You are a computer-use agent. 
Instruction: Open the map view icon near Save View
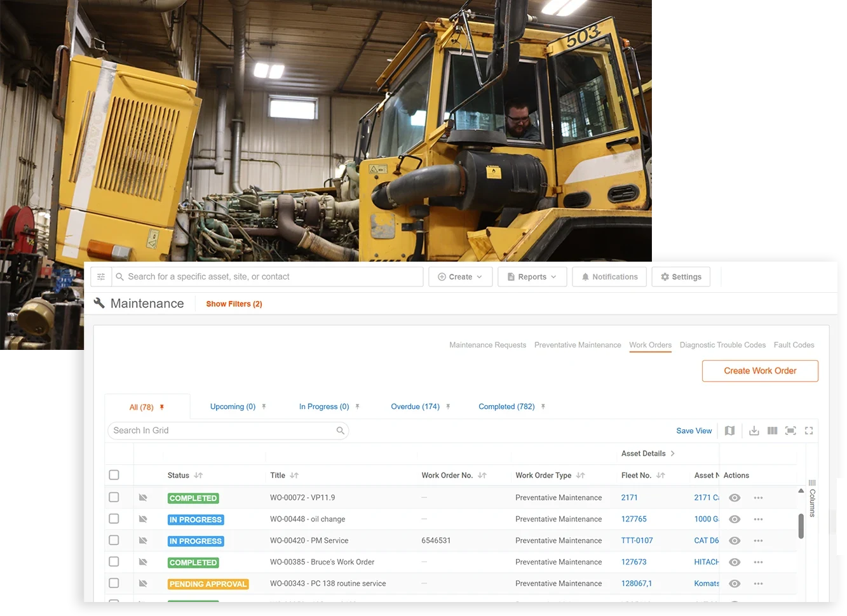729,431
